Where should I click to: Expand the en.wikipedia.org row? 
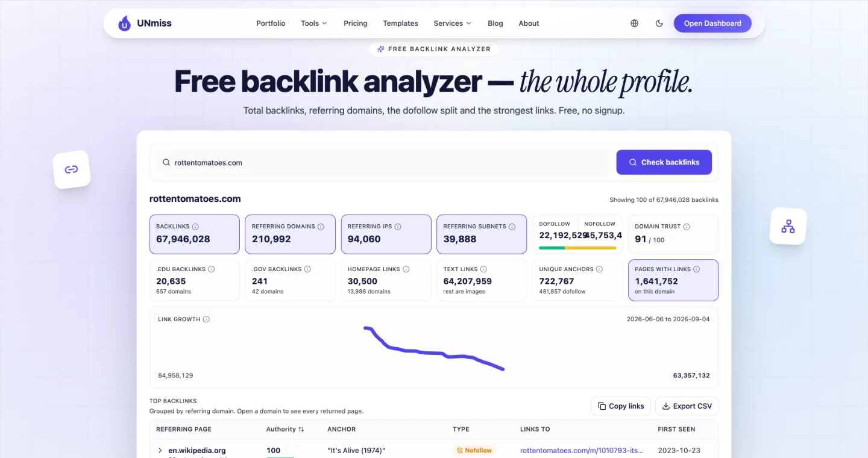[x=160, y=450]
